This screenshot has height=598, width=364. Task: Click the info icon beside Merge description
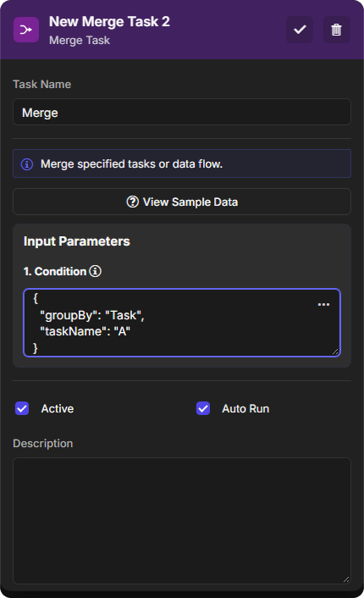click(27, 164)
